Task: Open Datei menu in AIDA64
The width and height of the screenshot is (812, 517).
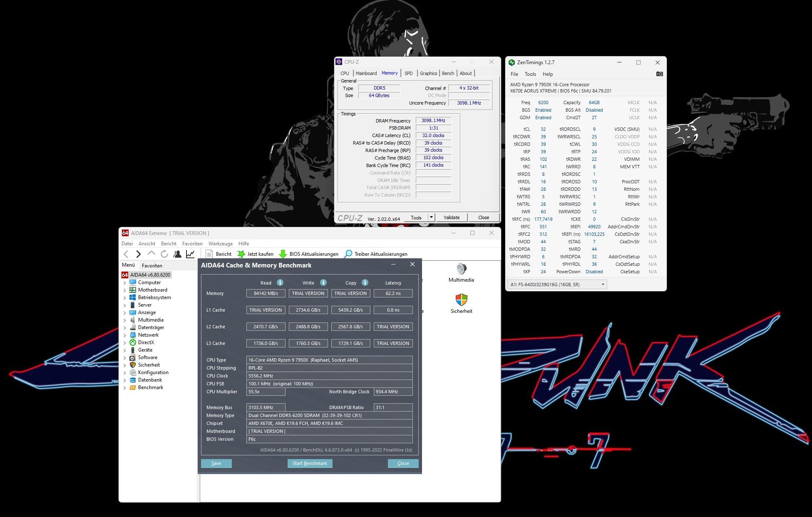Action: point(127,244)
